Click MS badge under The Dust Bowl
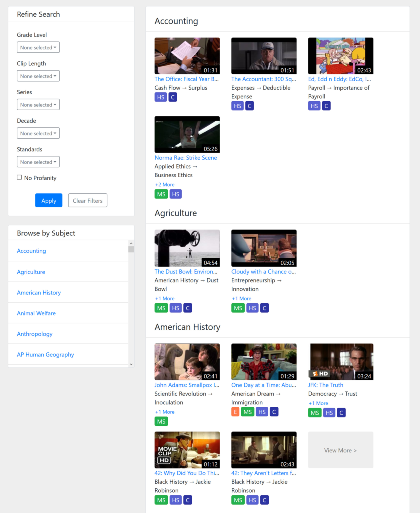 pyautogui.click(x=161, y=308)
